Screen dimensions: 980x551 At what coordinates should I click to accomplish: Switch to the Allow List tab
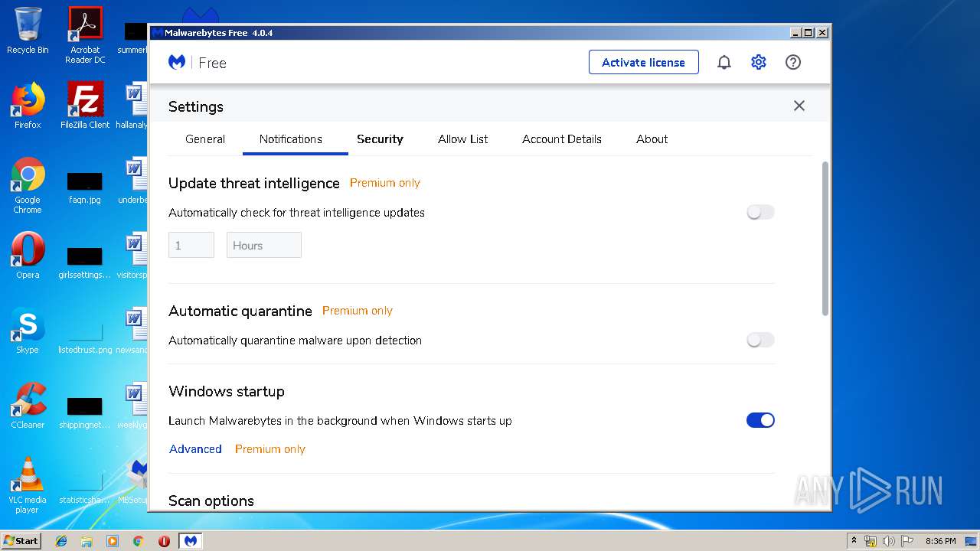463,139
